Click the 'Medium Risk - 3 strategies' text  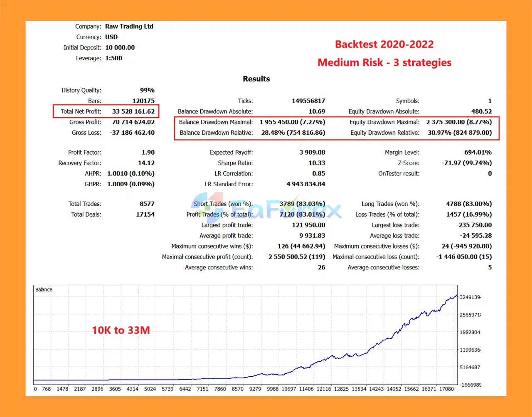pyautogui.click(x=384, y=63)
